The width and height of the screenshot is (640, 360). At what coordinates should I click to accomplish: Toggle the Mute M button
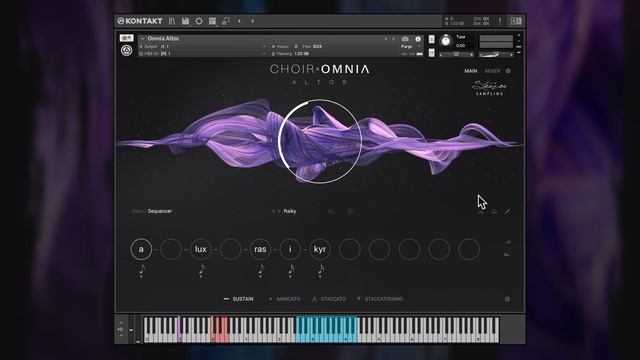tap(431, 53)
